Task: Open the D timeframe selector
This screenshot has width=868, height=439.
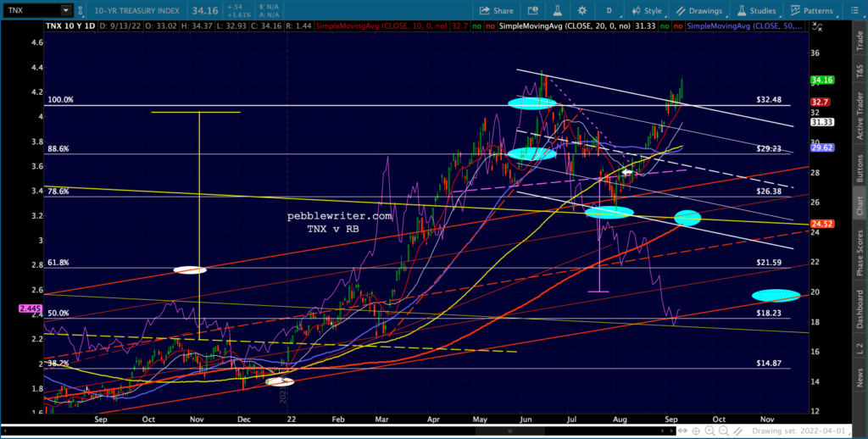Action: click(x=609, y=10)
